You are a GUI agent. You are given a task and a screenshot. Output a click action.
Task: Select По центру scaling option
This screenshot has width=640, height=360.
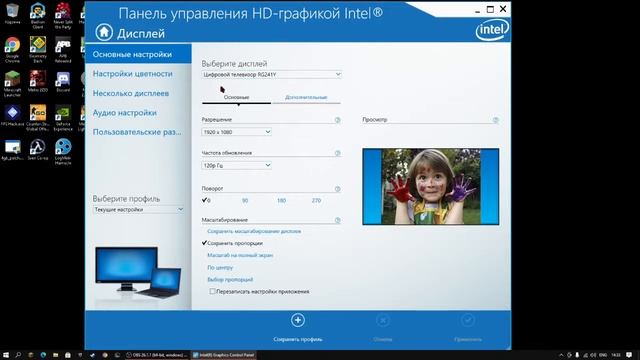point(220,267)
